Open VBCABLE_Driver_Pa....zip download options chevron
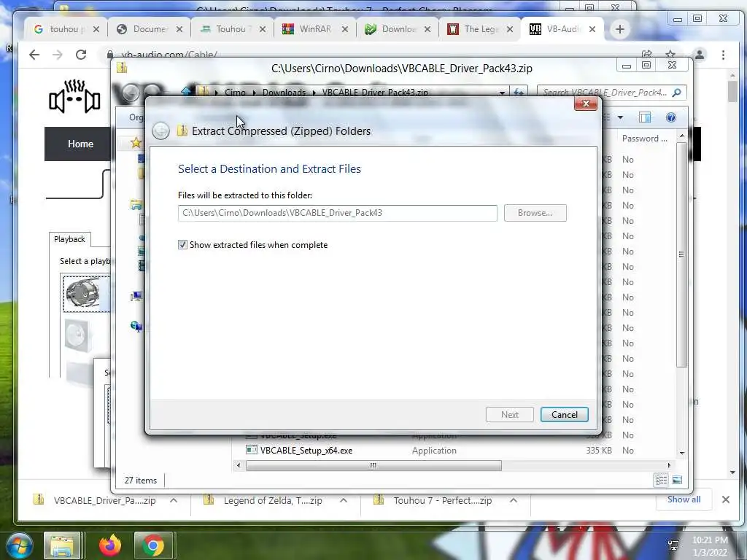Viewport: 747px width, 560px height. [x=174, y=500]
